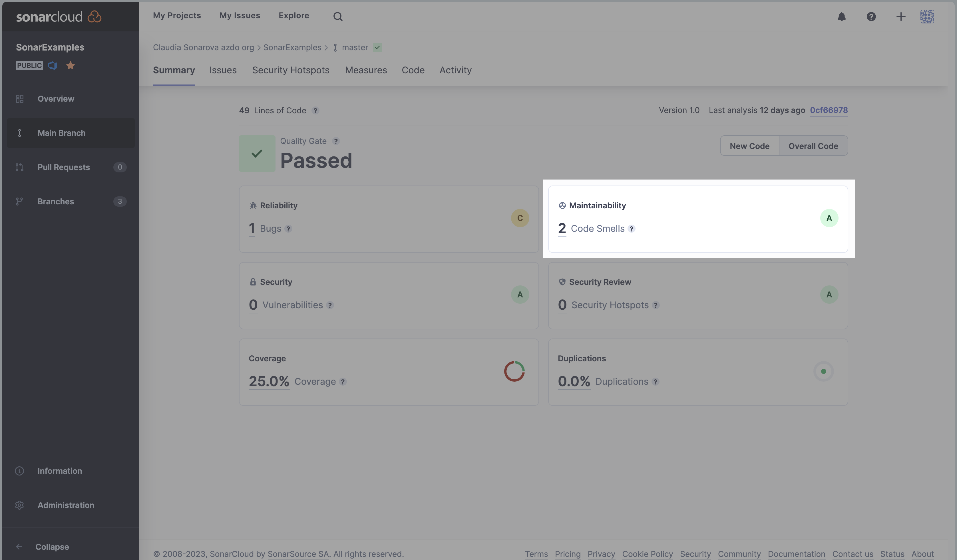Click the Administration gear icon

tap(19, 505)
